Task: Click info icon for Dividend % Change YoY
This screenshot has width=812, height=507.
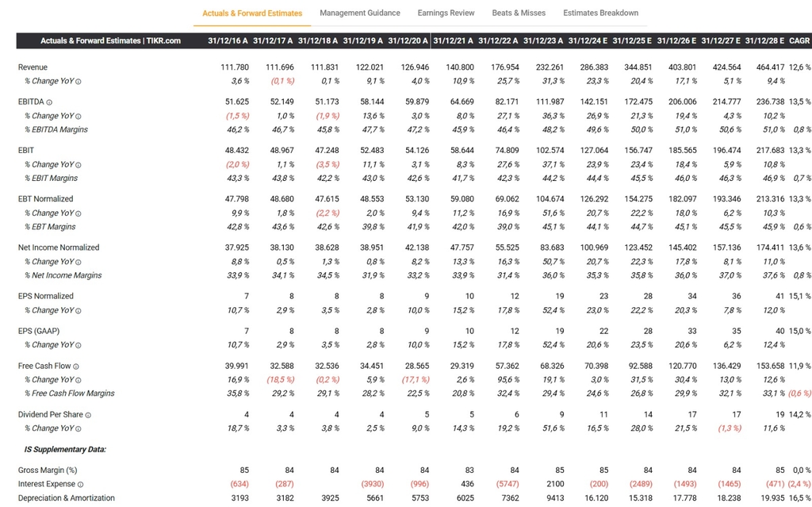Action: point(78,428)
